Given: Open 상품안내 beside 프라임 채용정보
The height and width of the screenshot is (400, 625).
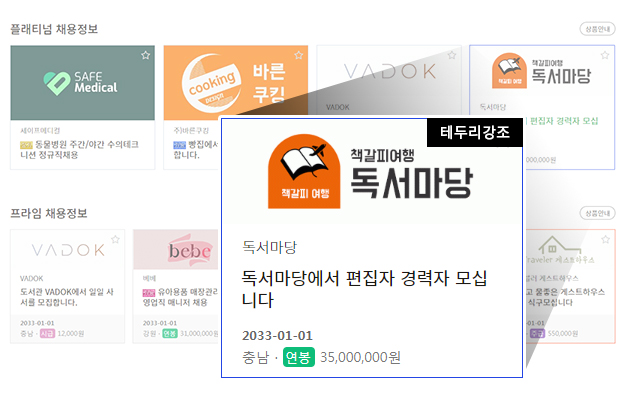Looking at the screenshot, I should pyautogui.click(x=597, y=213).
